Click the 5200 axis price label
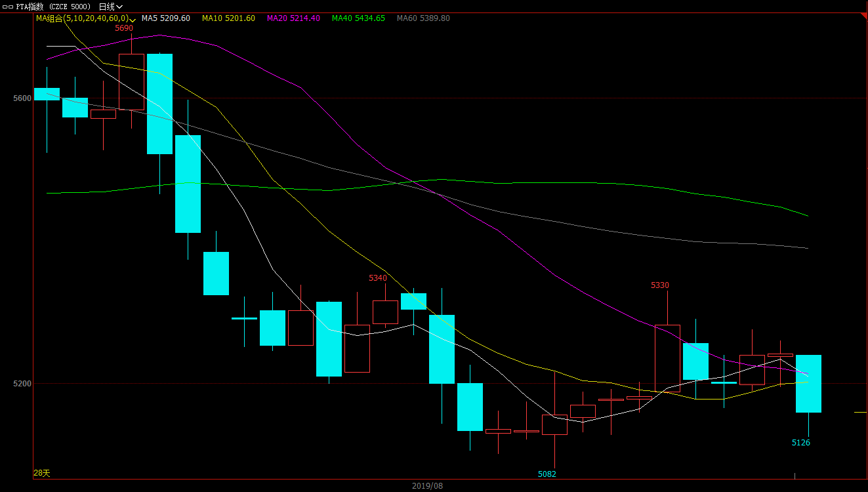The width and height of the screenshot is (868, 492). coord(22,384)
